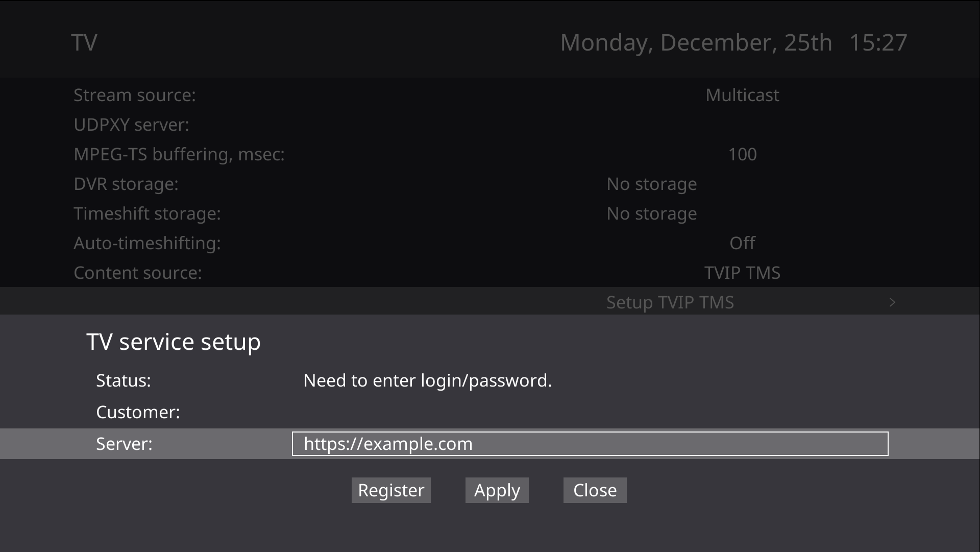
Task: Expand the Setup TVIP TMS chevron
Action: coord(892,302)
